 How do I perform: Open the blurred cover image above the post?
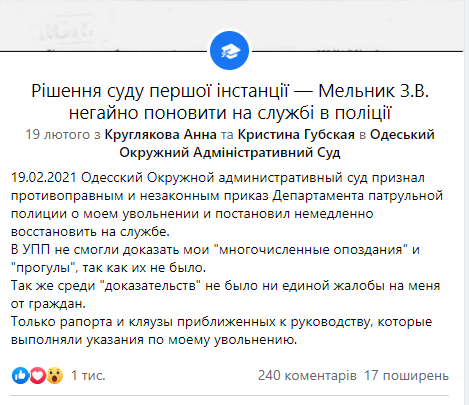[x=232, y=25]
